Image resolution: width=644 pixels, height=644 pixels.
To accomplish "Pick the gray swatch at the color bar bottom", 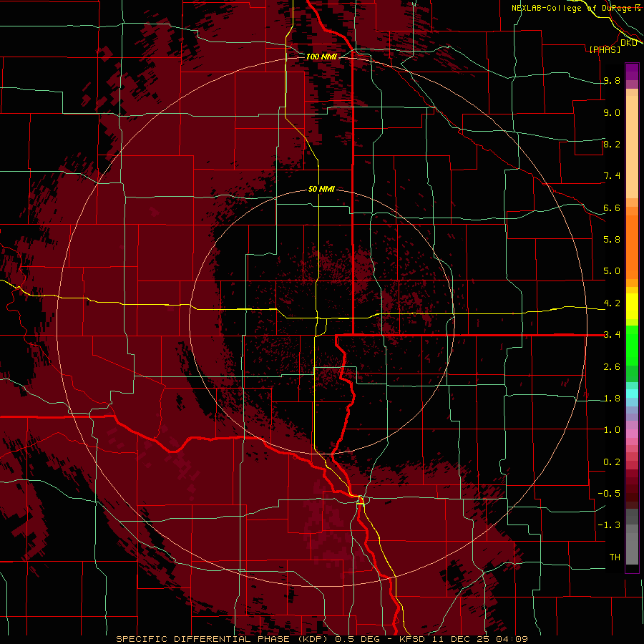I will tap(632, 548).
